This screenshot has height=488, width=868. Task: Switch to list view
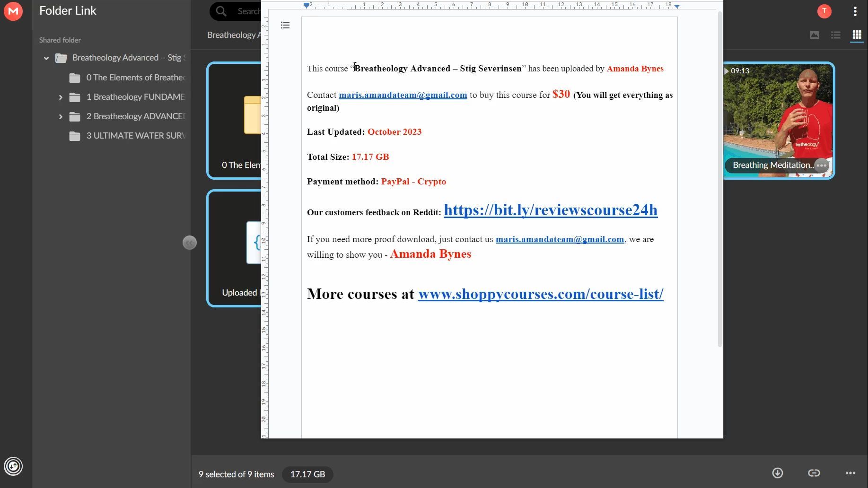835,35
